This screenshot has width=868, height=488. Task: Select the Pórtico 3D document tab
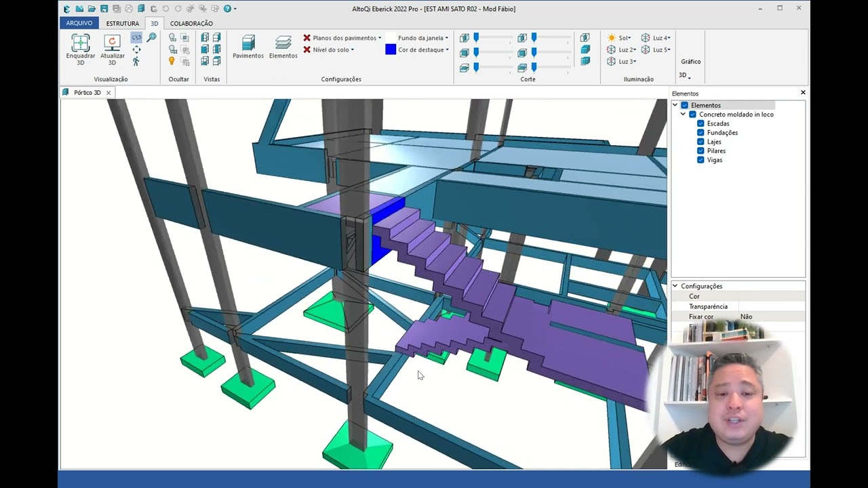pyautogui.click(x=87, y=92)
